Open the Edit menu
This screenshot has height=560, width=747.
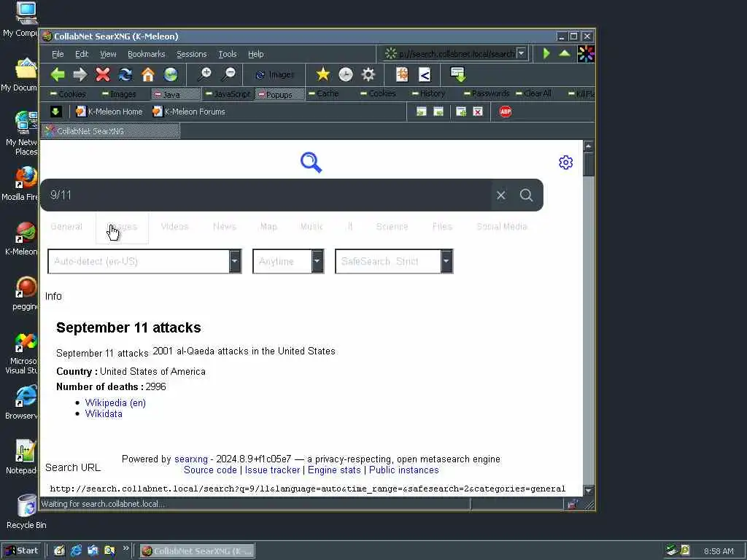(82, 54)
